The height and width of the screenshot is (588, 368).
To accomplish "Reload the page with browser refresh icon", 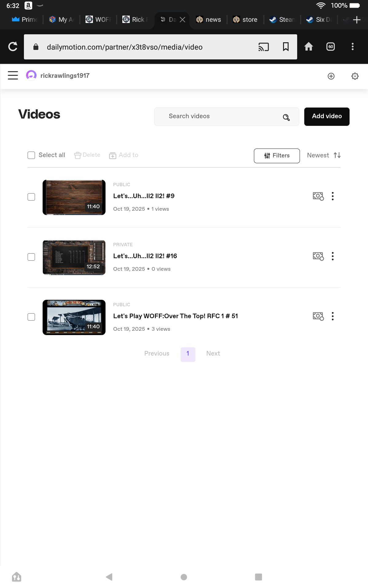I will click(x=13, y=47).
